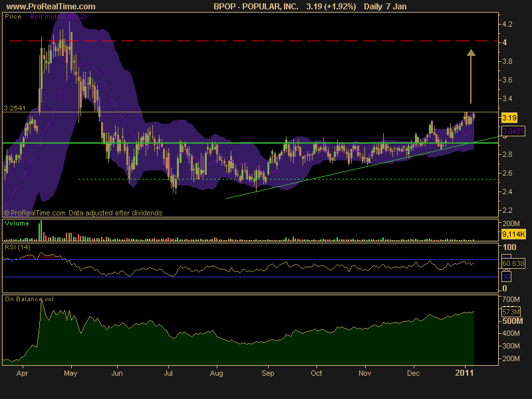Click the 3.4 price axis label
532x399 pixels.
point(507,98)
